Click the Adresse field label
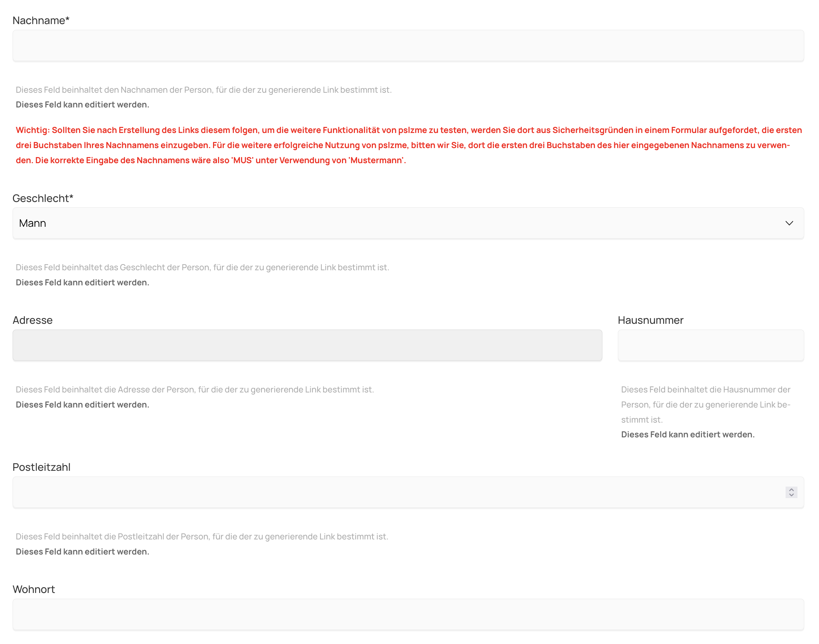This screenshot has width=819, height=644. [x=32, y=320]
